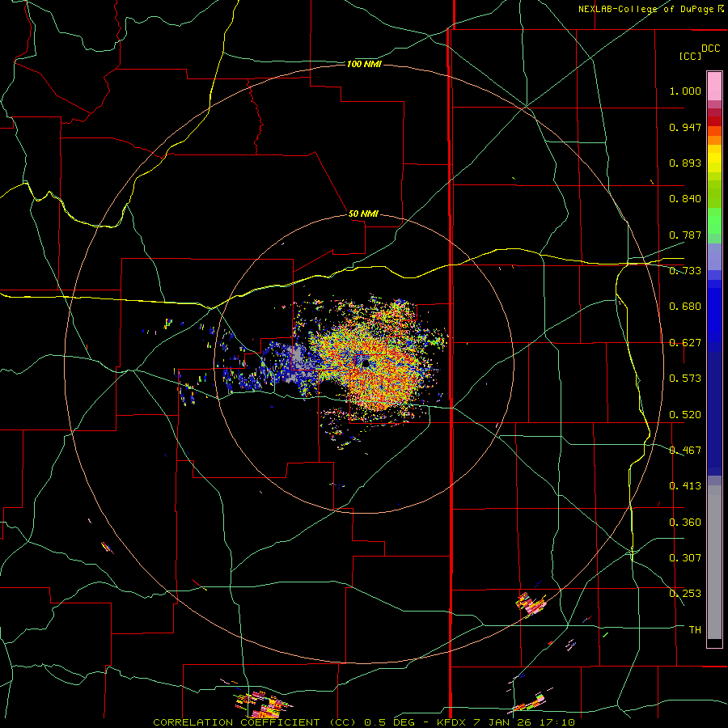Select the 0.307 scale value

[x=685, y=558]
